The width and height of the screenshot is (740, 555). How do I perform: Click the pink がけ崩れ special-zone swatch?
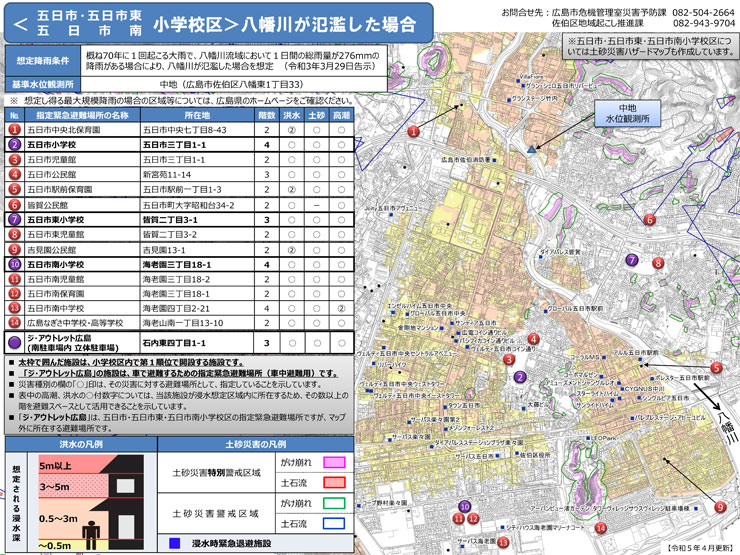point(334,462)
